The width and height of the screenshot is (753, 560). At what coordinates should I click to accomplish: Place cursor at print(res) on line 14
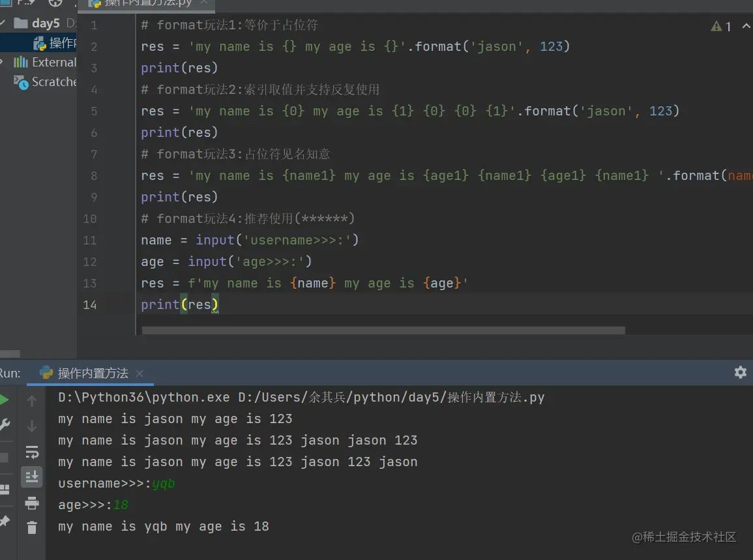[179, 305]
